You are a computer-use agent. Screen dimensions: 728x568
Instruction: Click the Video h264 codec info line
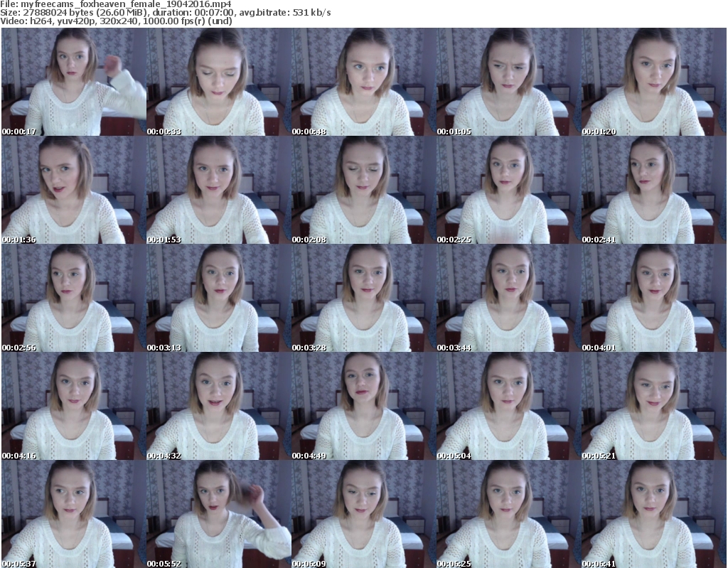click(x=116, y=21)
